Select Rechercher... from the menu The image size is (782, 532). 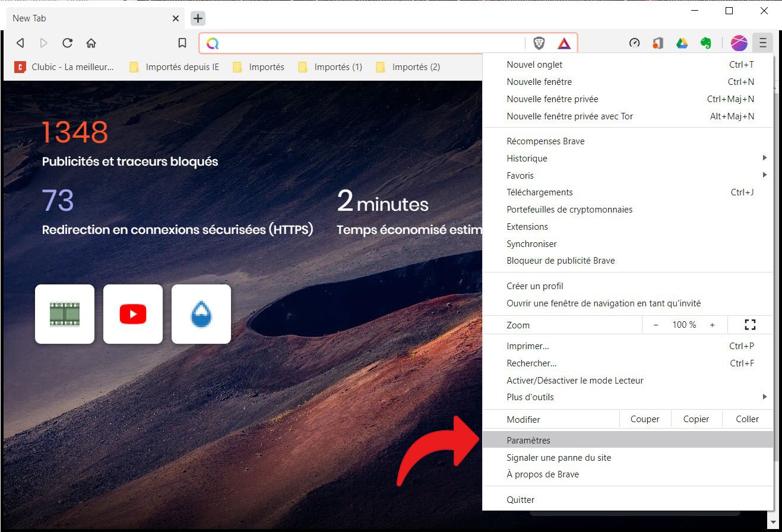click(x=628, y=363)
